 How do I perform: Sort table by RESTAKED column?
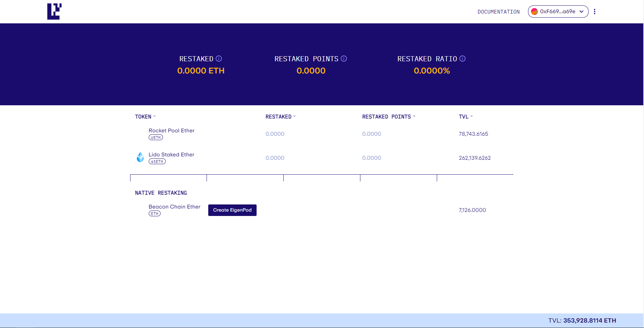tap(281, 116)
